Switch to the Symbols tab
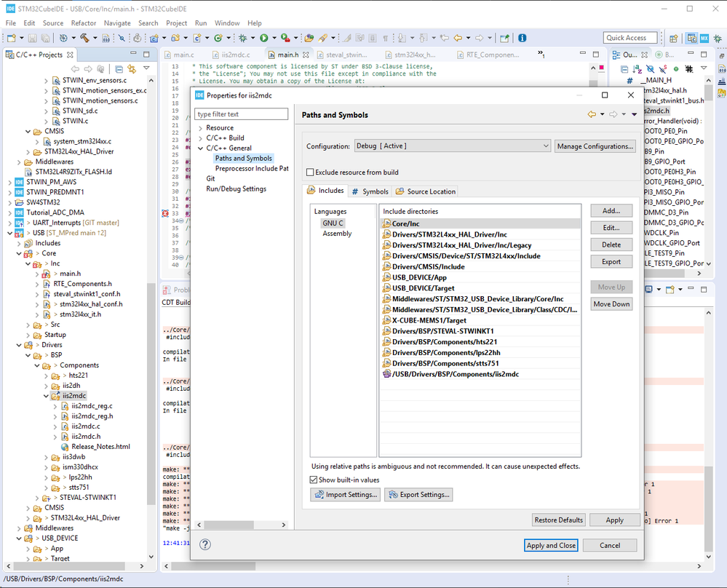 (370, 191)
